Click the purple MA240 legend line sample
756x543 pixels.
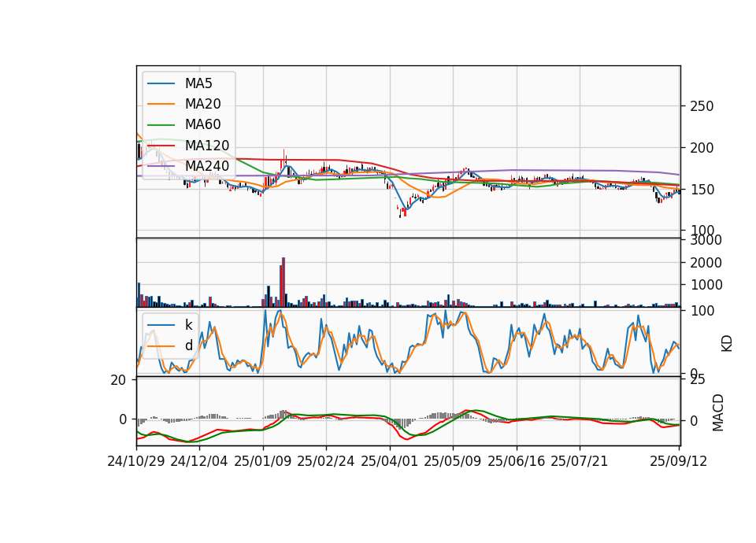pos(161,166)
